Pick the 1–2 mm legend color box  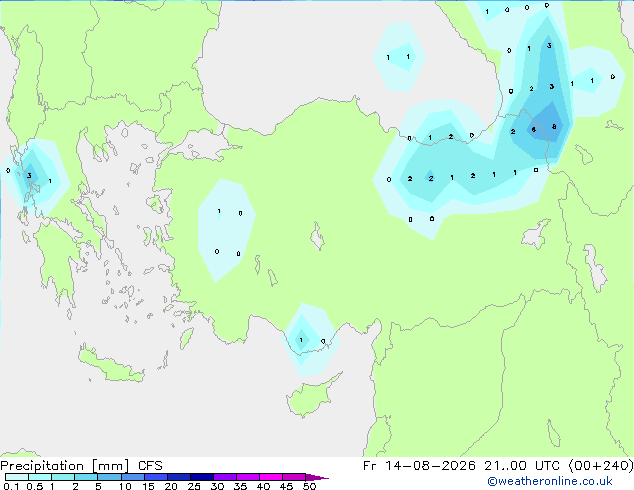[63, 477]
